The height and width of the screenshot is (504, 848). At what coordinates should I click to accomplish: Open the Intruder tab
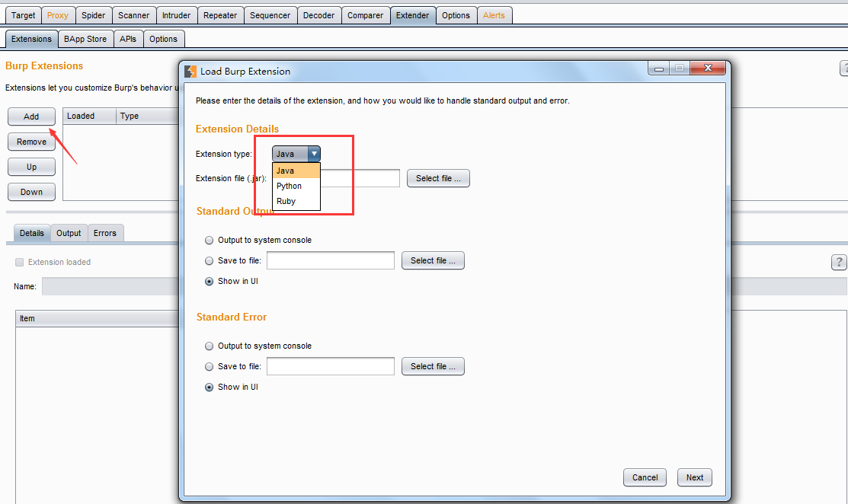pyautogui.click(x=176, y=15)
